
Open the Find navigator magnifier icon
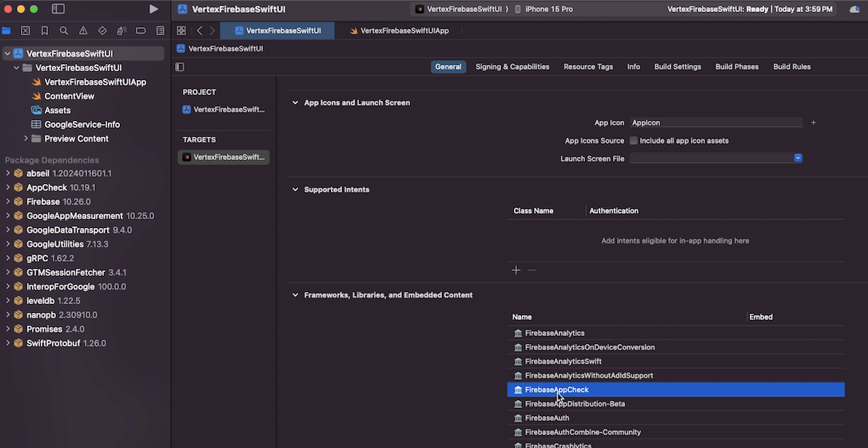[64, 30]
